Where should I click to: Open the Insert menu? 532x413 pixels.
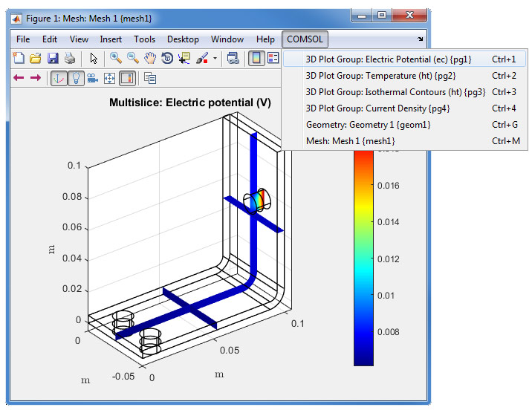(x=111, y=39)
